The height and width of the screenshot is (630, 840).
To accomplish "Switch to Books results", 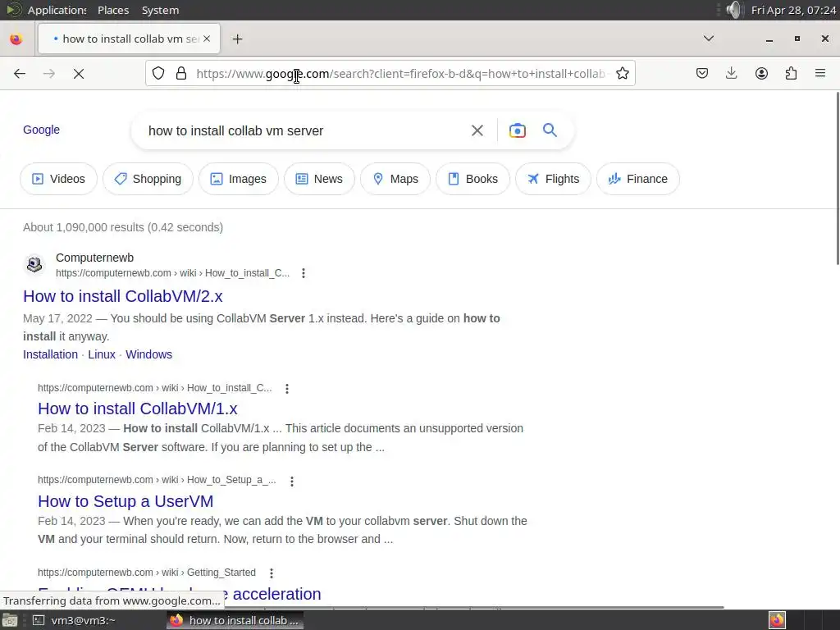I will (473, 179).
